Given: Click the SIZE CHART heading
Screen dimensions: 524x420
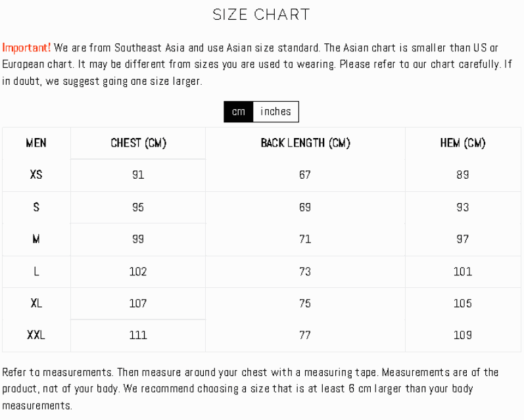Looking at the screenshot, I should [x=261, y=14].
